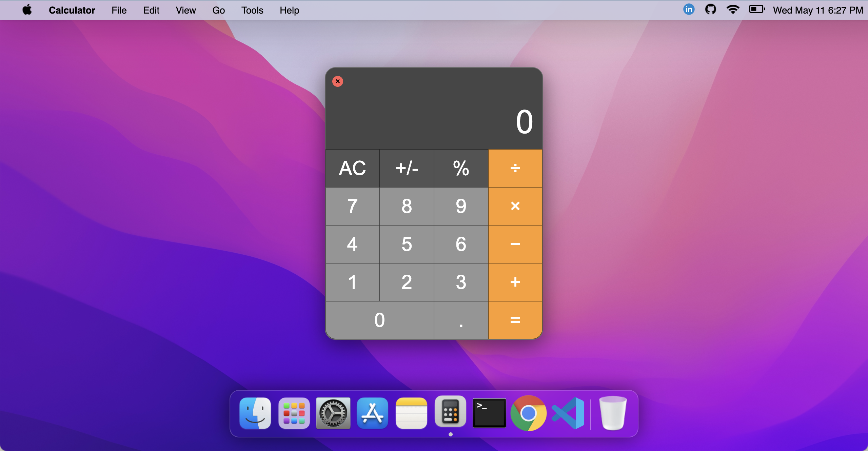Open the Help menu
868x451 pixels.
[290, 10]
